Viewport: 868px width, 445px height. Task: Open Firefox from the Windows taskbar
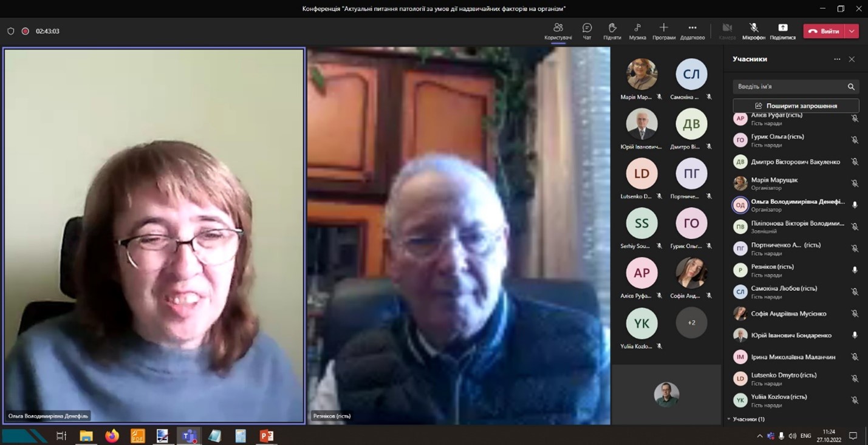pyautogui.click(x=112, y=436)
